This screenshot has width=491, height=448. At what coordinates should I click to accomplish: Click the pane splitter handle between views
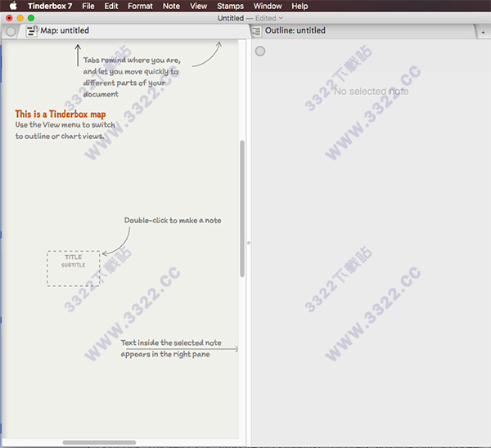coord(249,243)
